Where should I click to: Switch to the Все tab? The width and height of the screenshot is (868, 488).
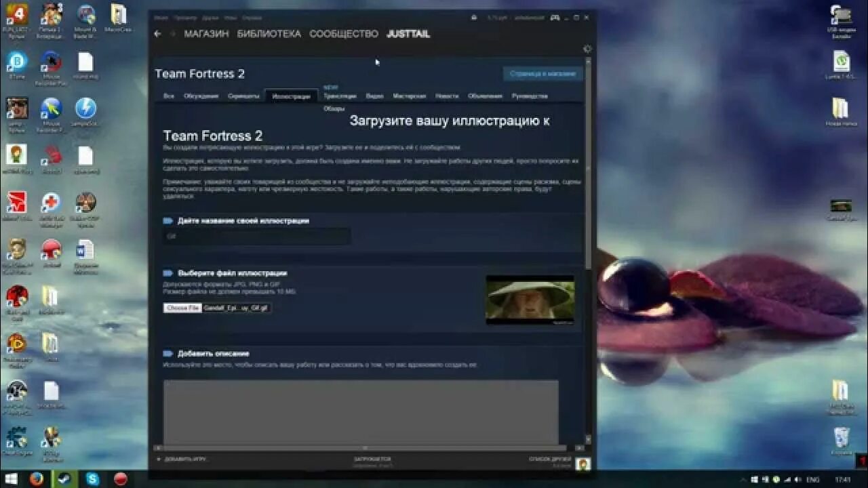click(169, 96)
